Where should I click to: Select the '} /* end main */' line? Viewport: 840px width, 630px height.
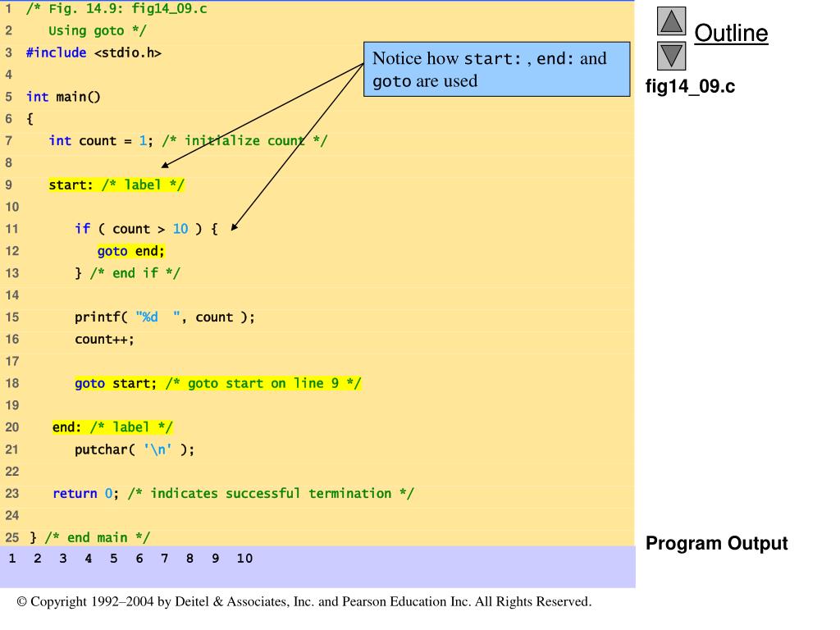(x=90, y=537)
